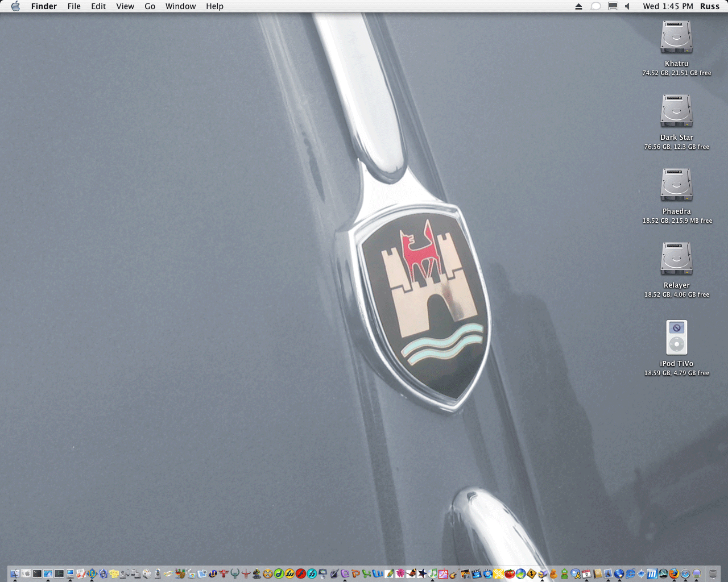Open the Terminal icon in the Dock
Image resolution: width=728 pixels, height=582 pixels.
[37, 573]
